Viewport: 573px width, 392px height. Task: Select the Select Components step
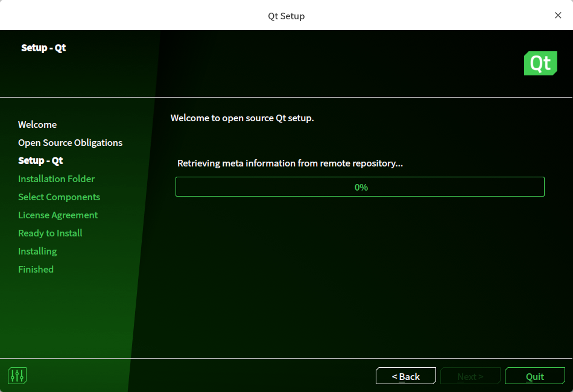pos(59,197)
